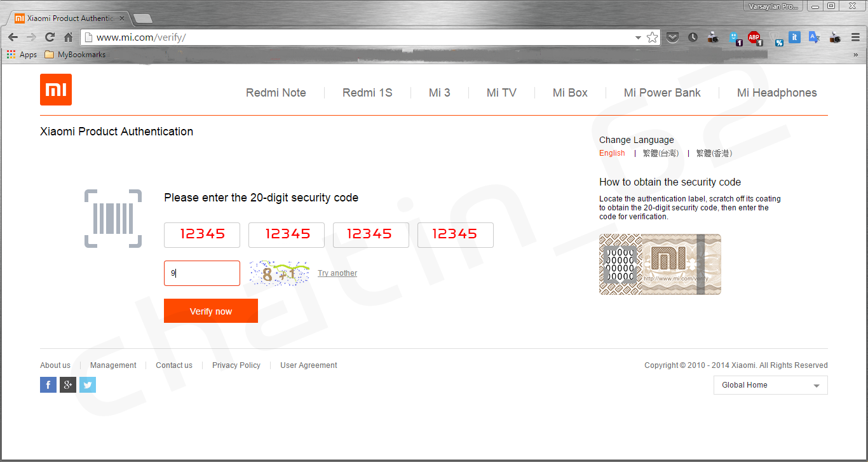Viewport: 868px width, 462px height.
Task: Bookmark this page with the star icon
Action: [x=652, y=37]
